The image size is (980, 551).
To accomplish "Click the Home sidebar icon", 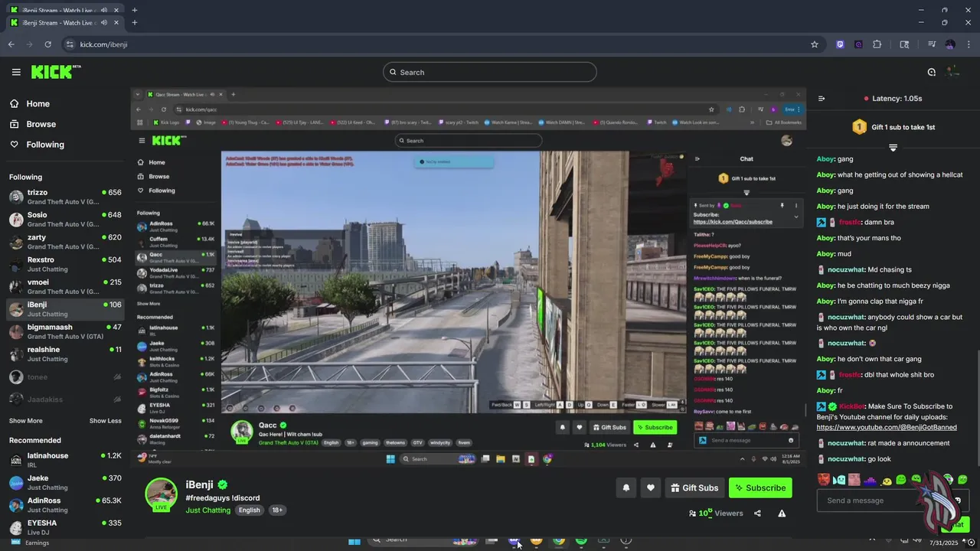I will pyautogui.click(x=14, y=104).
